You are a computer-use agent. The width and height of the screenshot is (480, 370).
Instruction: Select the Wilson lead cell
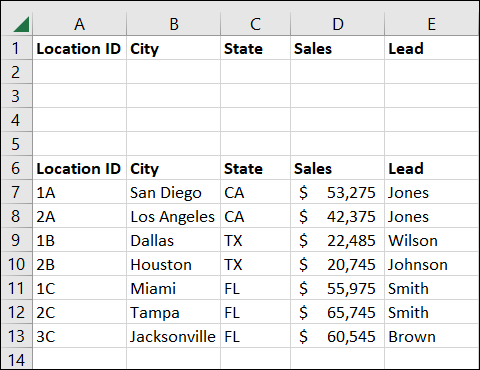[x=432, y=240]
